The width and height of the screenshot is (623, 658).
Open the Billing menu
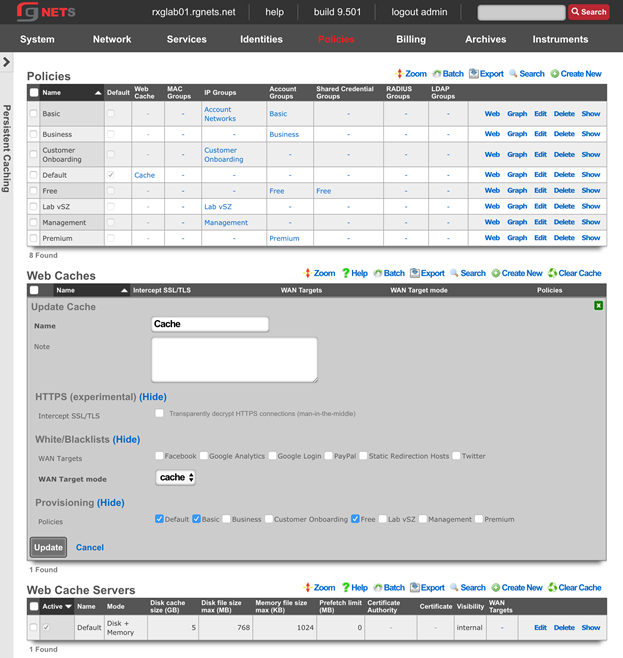[410, 39]
